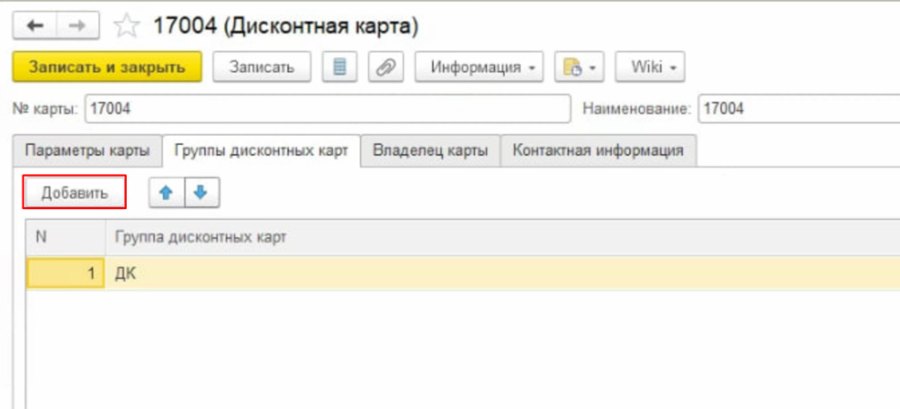Select the row number 1 cell

(65, 273)
